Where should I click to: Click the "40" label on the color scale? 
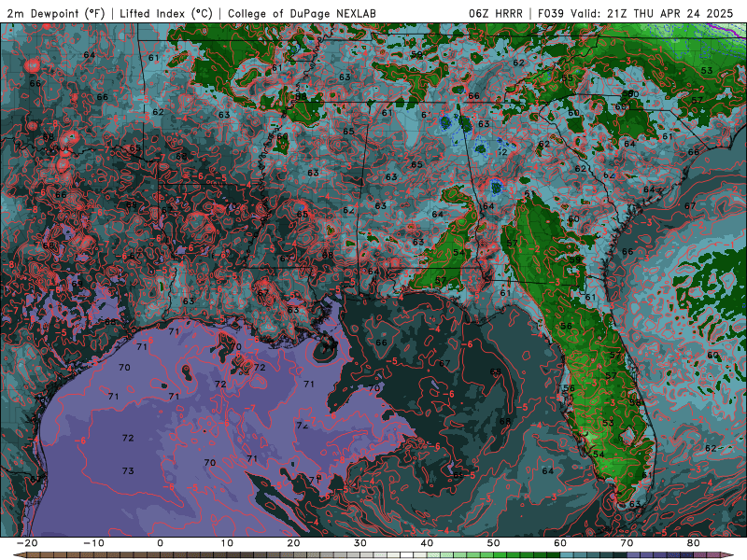427,543
